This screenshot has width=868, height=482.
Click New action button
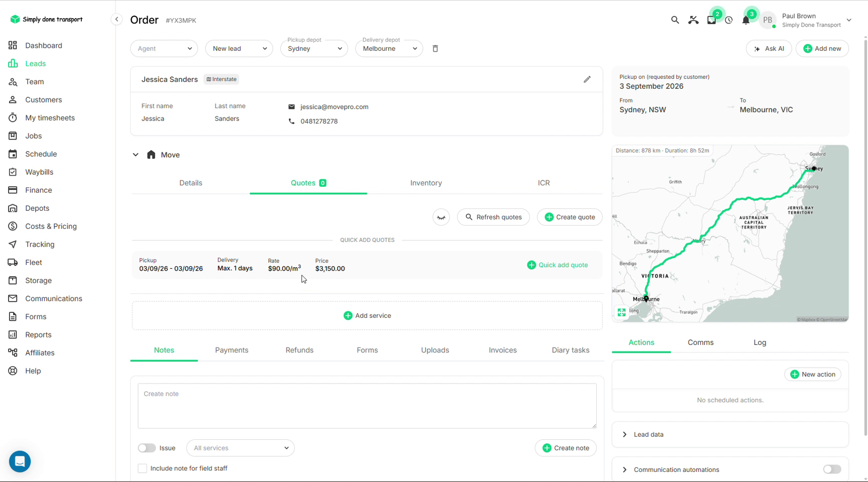point(813,375)
